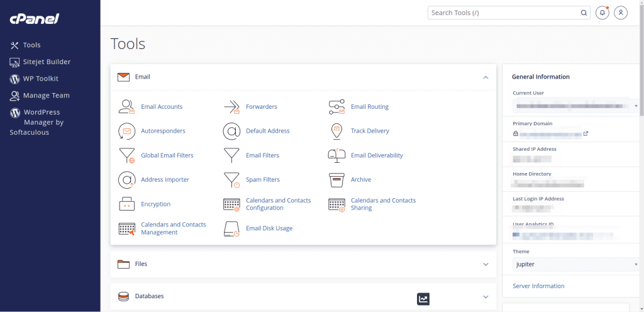The width and height of the screenshot is (644, 312).
Task: Click the Default Address @ icon
Action: pyautogui.click(x=231, y=131)
